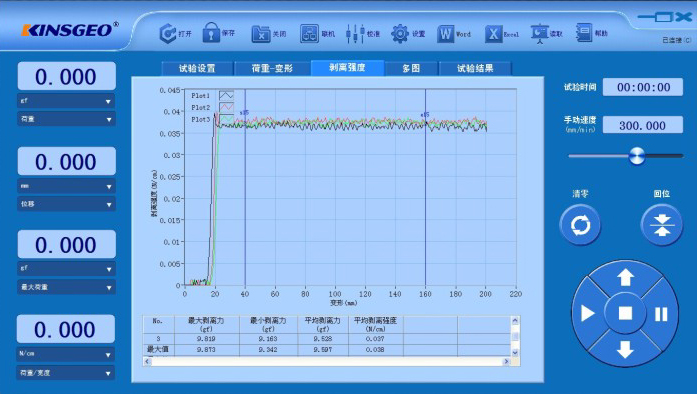Screen dimensions: 697x394
Task: Switch to the 试验结果 tab
Action: pos(475,68)
